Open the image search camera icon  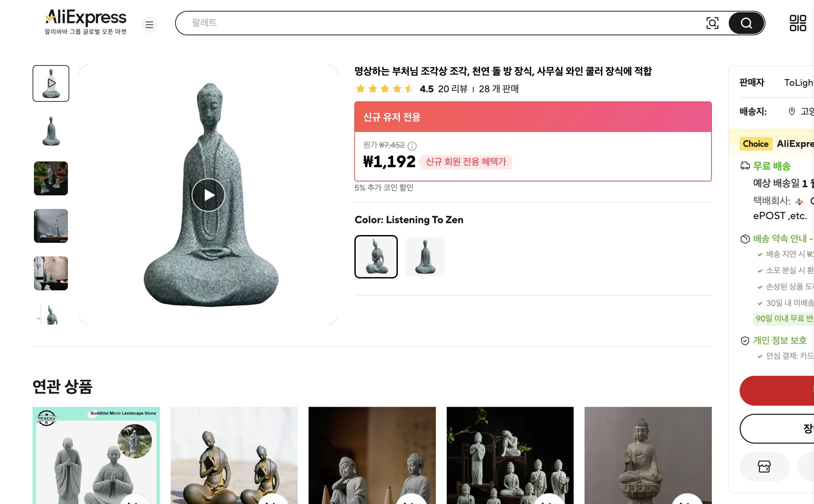tap(713, 23)
